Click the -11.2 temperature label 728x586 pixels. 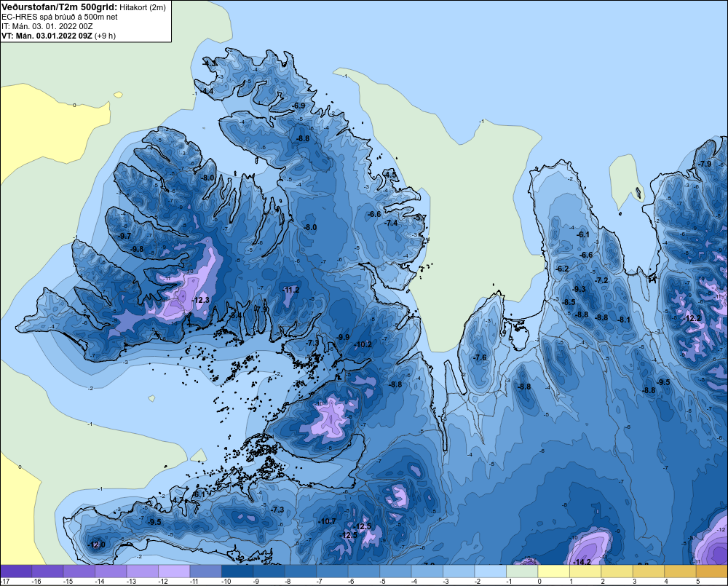(291, 290)
